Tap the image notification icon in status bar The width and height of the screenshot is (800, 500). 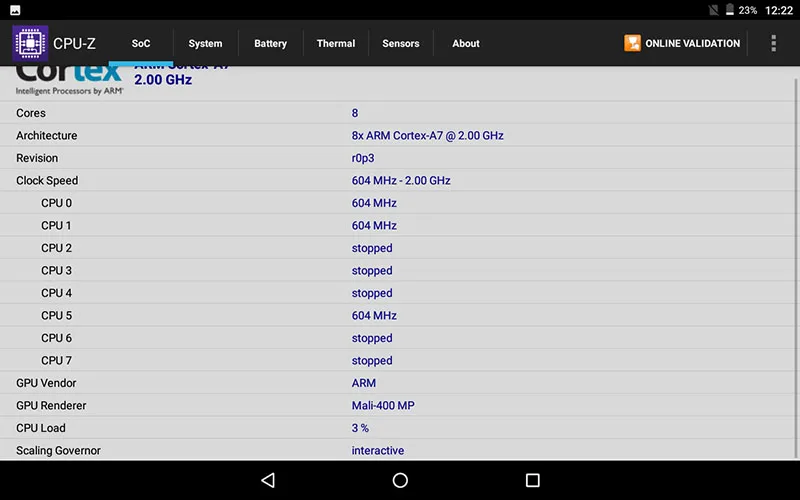[x=15, y=10]
